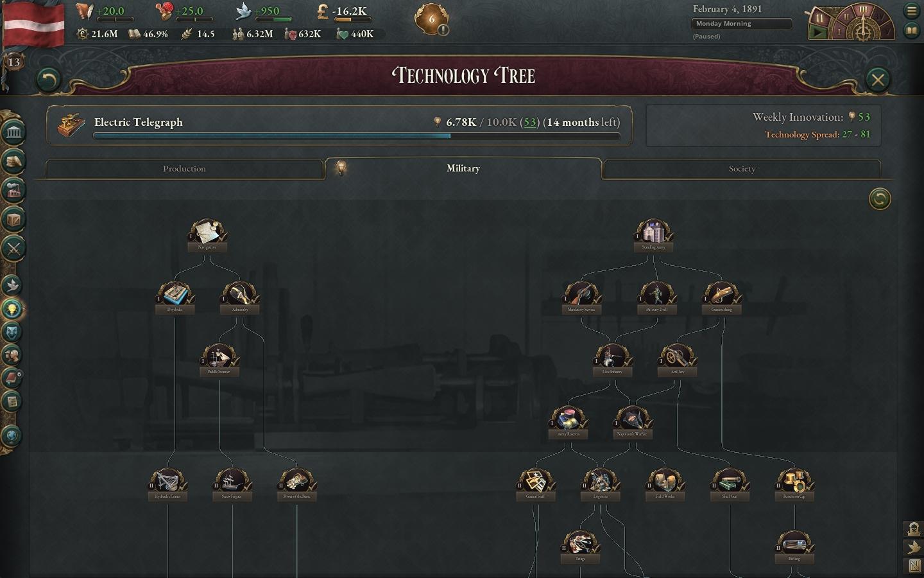Screen dimensions: 924x578
Task: Expand the notification count badge 13
Action: pyautogui.click(x=13, y=62)
